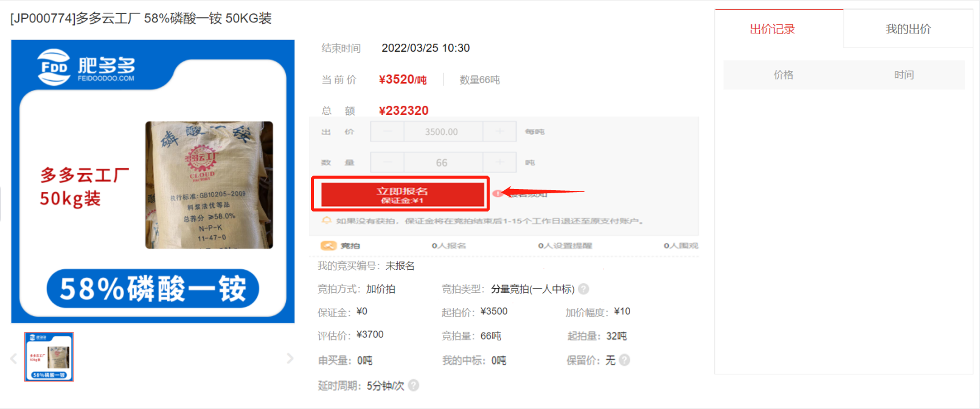This screenshot has height=409, width=980.
Task: Click the 价格 column header
Action: (784, 75)
